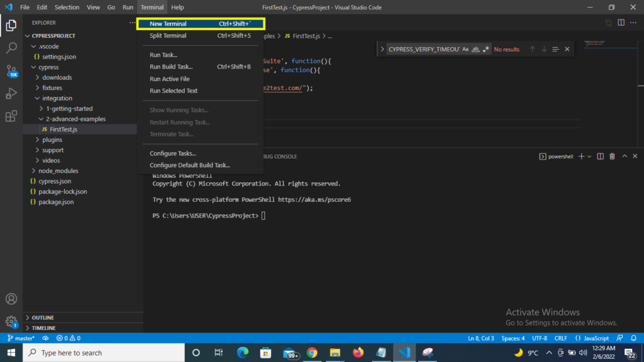Choose Run Build Task... menu entry
Image resolution: width=644 pixels, height=362 pixels.
click(x=200, y=67)
